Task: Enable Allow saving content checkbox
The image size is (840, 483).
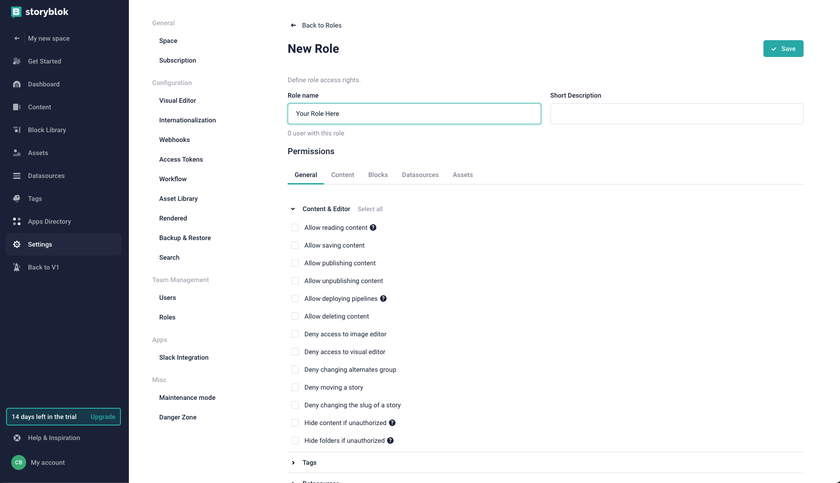Action: 295,245
